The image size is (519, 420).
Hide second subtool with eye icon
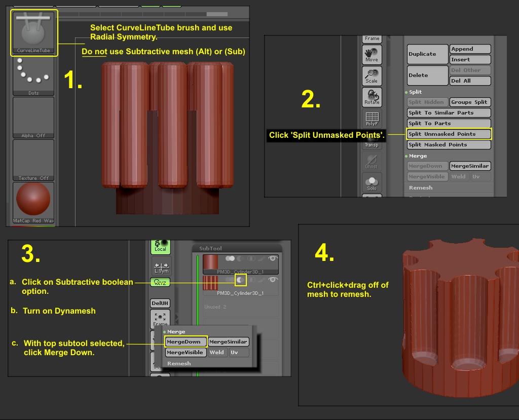pyautogui.click(x=272, y=280)
